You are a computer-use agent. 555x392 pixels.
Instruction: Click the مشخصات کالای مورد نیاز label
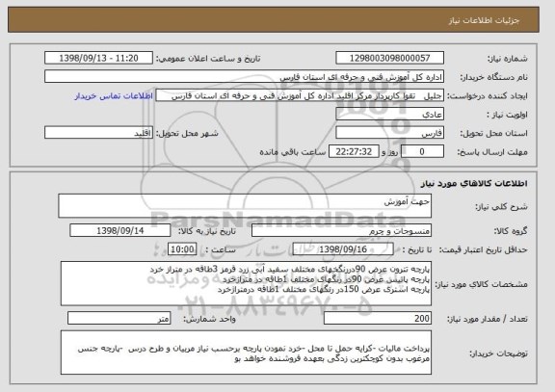481,284
